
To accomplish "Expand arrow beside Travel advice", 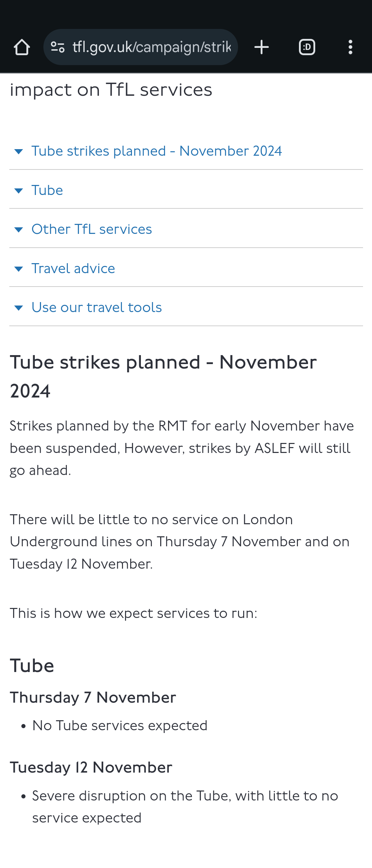I will [19, 269].
